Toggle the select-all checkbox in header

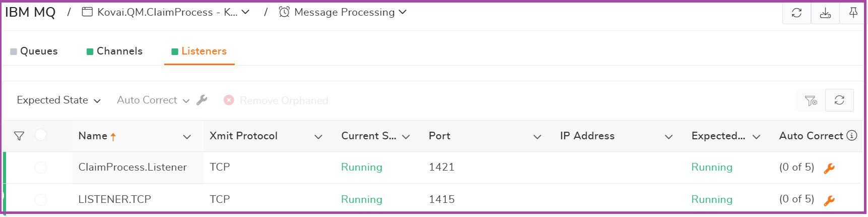tap(41, 135)
